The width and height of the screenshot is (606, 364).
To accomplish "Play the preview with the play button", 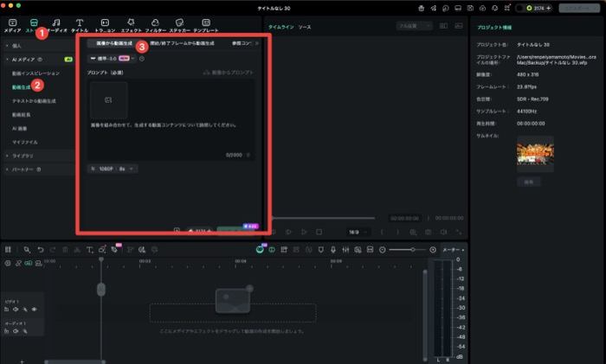I will coord(304,232).
